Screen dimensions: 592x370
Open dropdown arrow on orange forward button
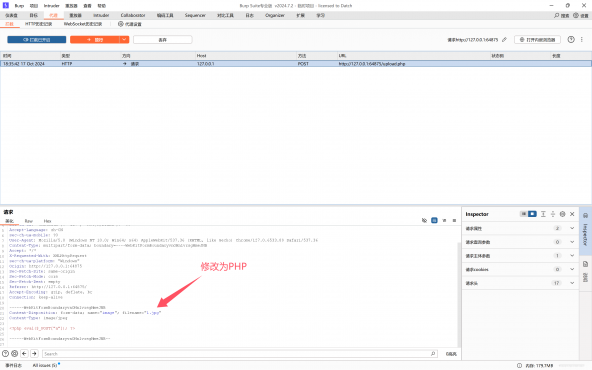(x=124, y=40)
